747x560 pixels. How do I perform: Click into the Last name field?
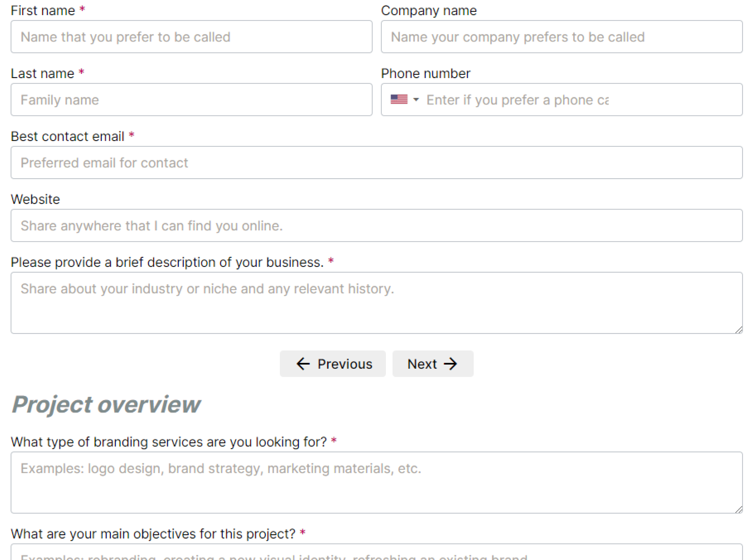click(191, 100)
